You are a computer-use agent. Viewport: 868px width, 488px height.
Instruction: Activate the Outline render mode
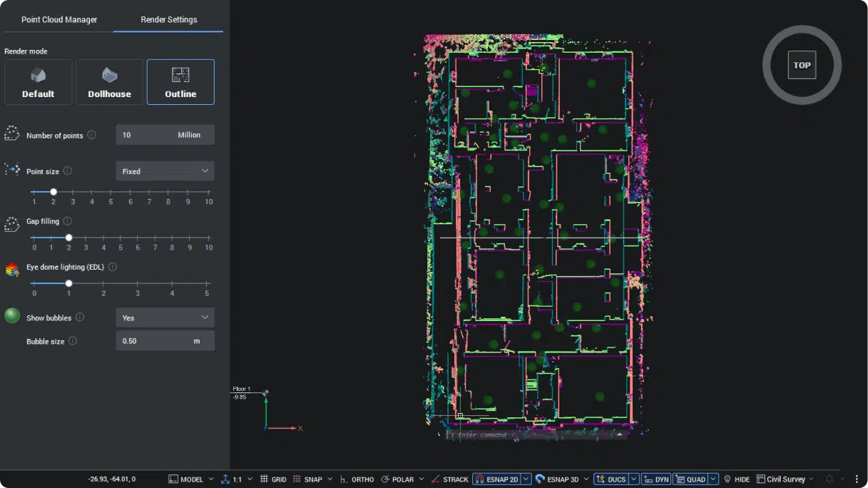click(180, 81)
